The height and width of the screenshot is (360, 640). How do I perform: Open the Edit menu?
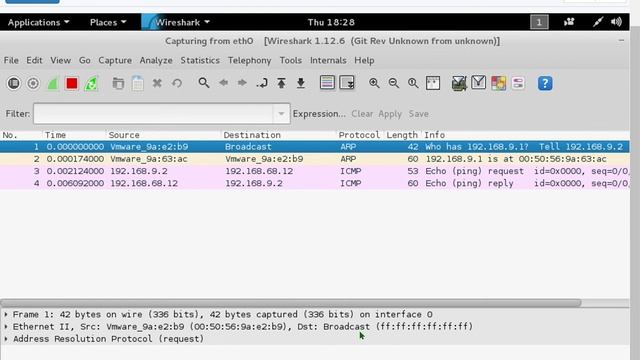(34, 60)
